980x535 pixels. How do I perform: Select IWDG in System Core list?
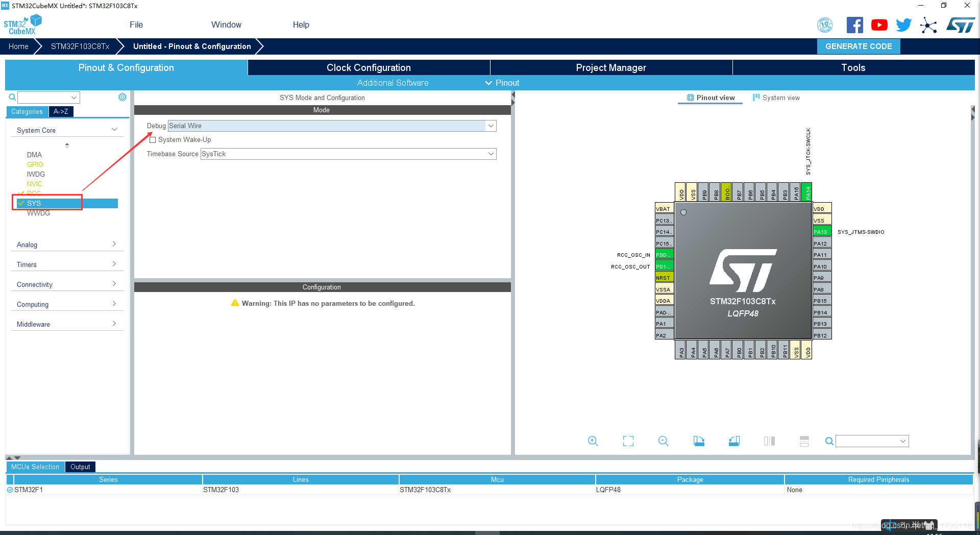36,174
